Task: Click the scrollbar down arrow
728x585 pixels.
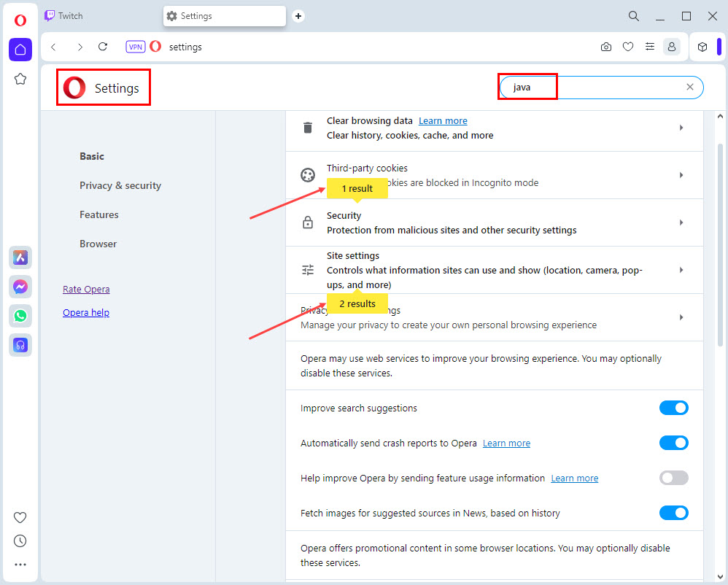Action: pyautogui.click(x=720, y=577)
